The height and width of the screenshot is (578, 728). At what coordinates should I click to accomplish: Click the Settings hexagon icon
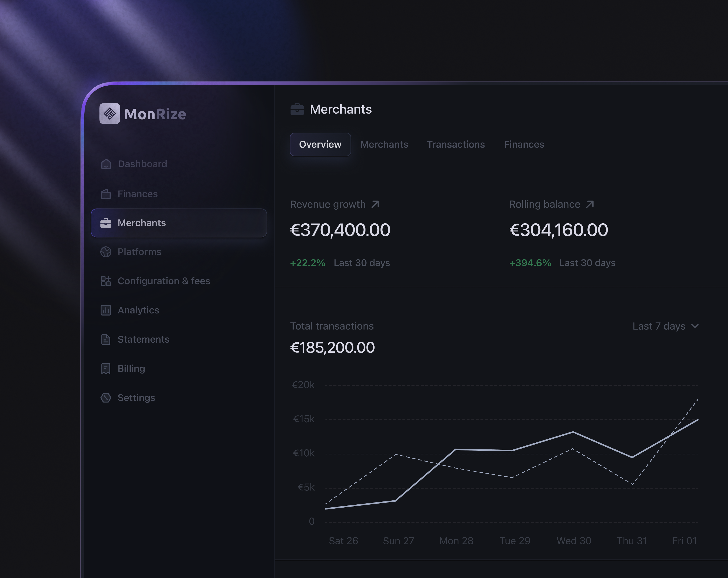point(106,398)
